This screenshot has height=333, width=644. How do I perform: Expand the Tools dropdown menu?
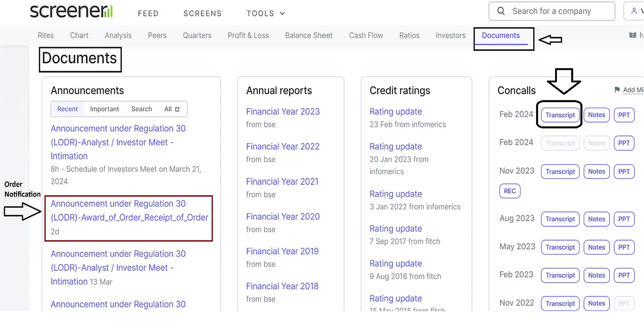click(x=266, y=13)
